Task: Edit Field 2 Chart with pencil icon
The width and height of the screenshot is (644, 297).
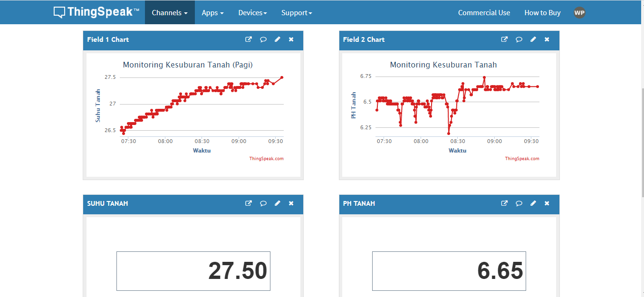Action: [533, 39]
